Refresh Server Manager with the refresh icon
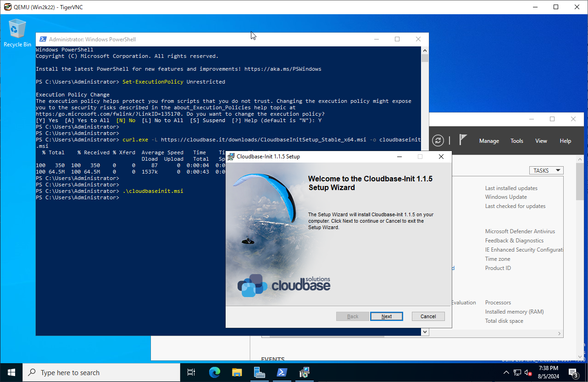Screen dimensions: 588x382 (438, 140)
